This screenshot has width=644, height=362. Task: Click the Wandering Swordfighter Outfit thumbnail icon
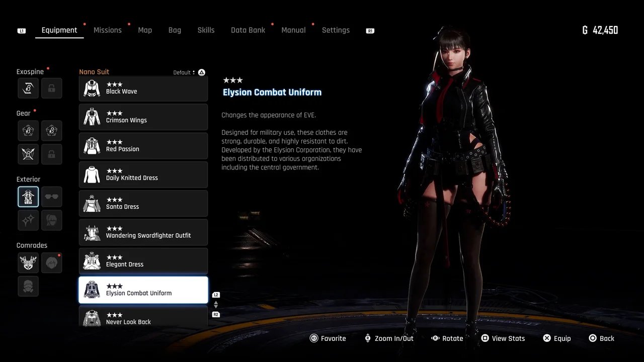92,232
